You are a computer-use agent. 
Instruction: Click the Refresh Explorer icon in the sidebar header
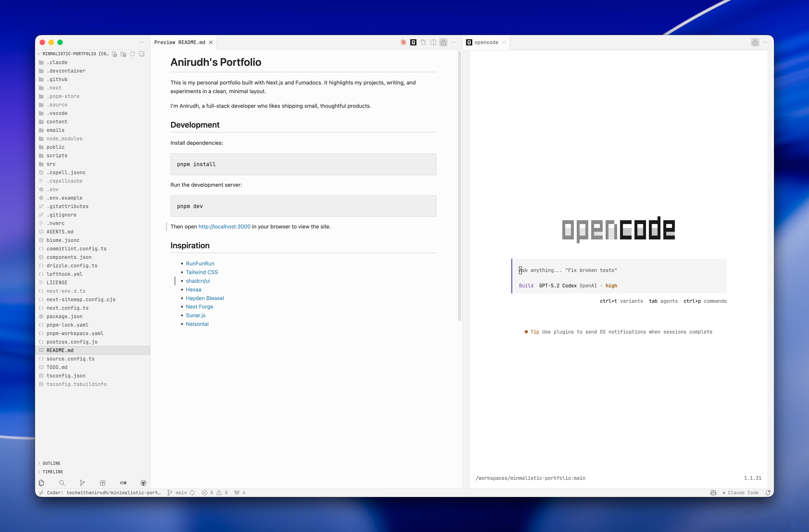pyautogui.click(x=133, y=54)
